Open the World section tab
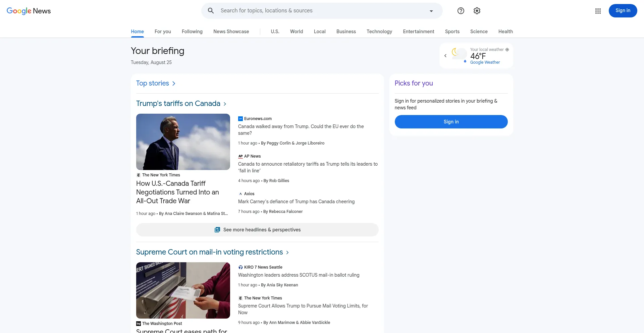This screenshot has height=333, width=644. (297, 32)
